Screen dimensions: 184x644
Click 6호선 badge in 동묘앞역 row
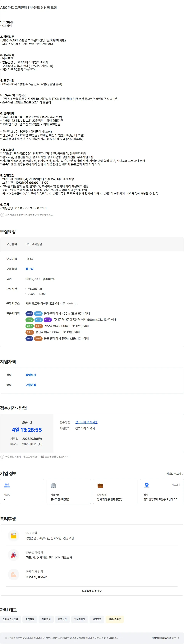pyautogui.click(x=38, y=338)
